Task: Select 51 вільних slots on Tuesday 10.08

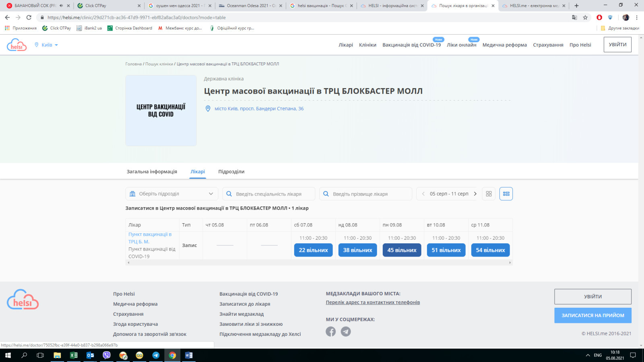Action: coord(446,250)
